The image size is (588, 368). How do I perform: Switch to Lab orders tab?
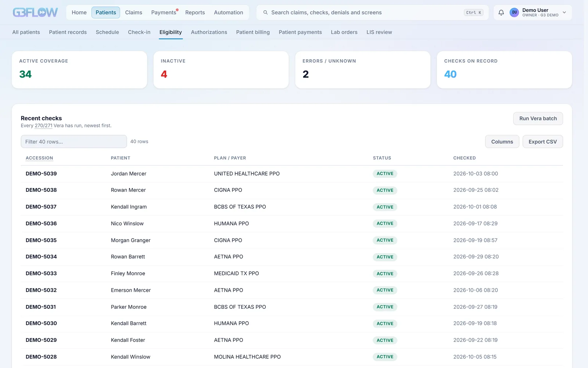(x=344, y=32)
